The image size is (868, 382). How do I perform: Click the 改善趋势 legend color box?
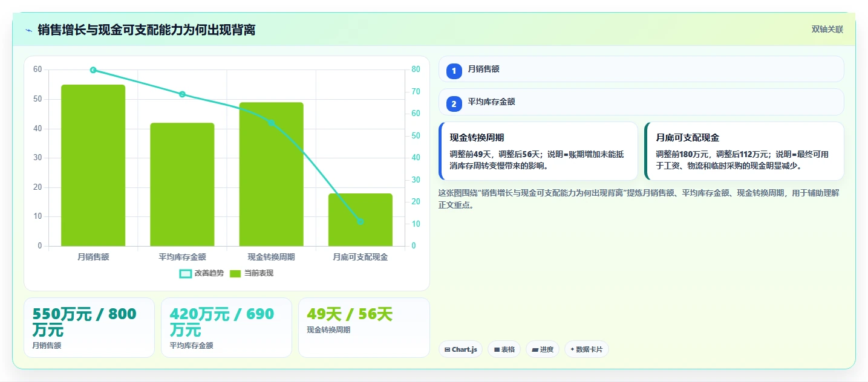tap(186, 274)
